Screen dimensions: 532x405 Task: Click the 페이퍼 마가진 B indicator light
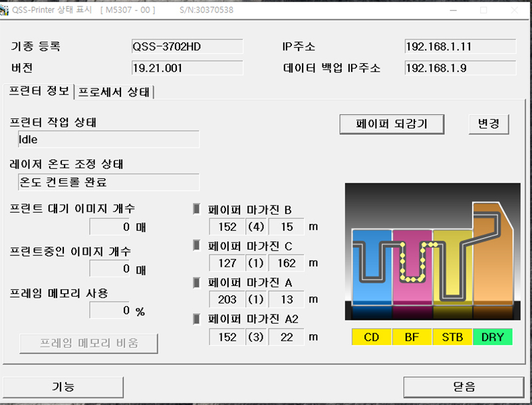pyautogui.click(x=196, y=209)
